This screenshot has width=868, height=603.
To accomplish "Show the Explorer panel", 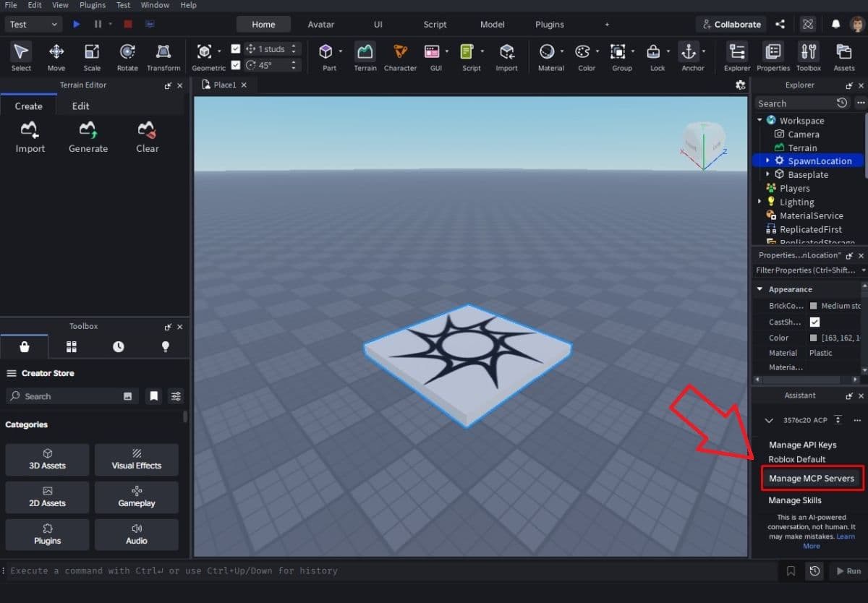I will 737,57.
